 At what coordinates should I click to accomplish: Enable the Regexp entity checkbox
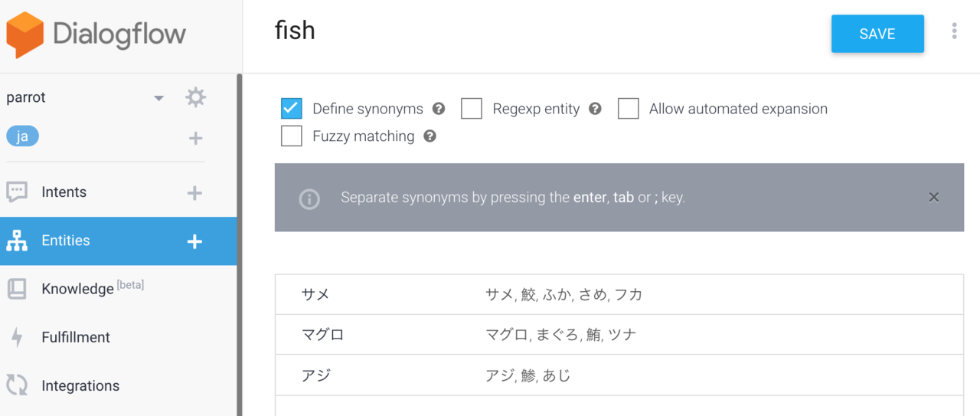tap(472, 109)
